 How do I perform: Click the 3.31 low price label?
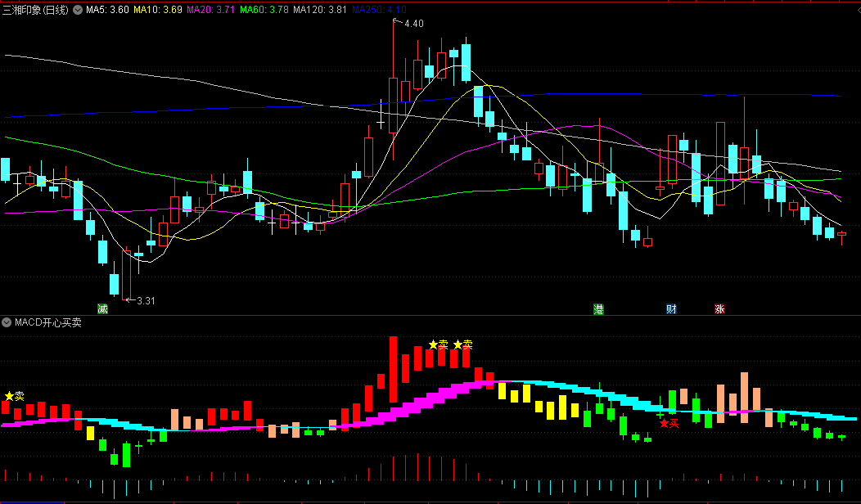click(x=146, y=301)
